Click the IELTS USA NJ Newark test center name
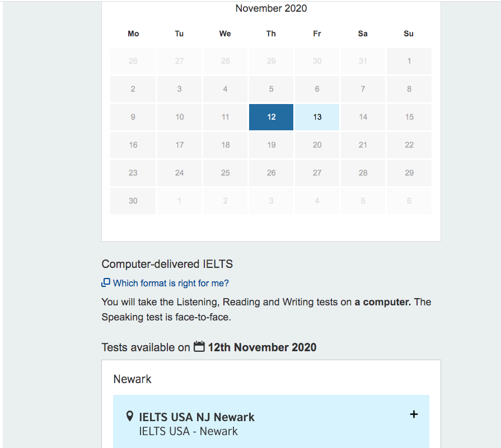This screenshot has height=448, width=501. pos(196,417)
